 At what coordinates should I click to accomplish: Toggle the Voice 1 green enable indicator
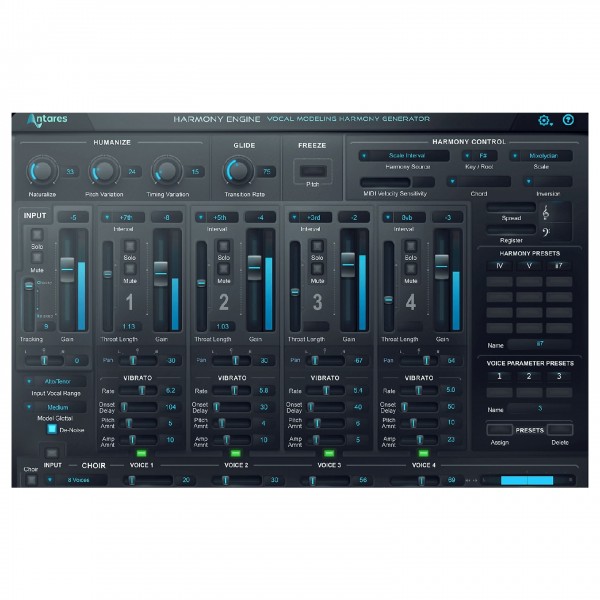tap(141, 453)
